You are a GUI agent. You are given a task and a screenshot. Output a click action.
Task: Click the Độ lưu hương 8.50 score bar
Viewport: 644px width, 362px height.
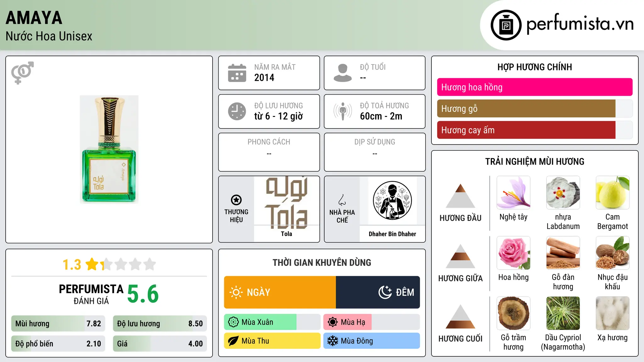160,323
